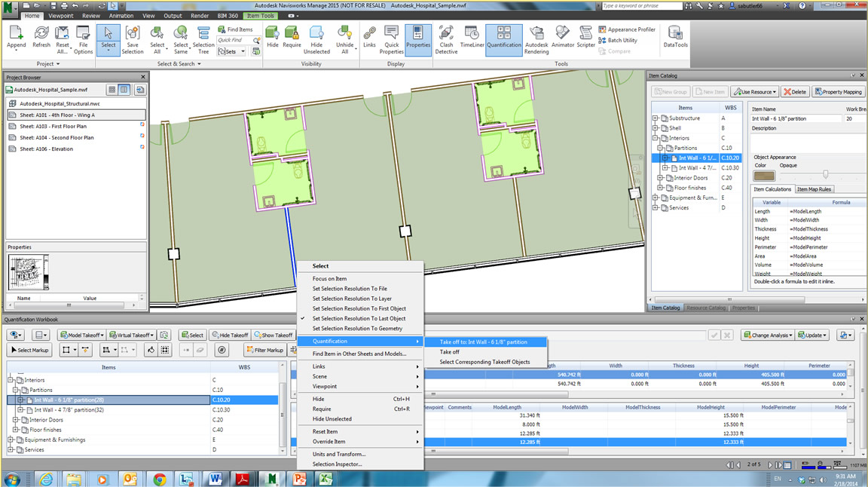Open the Animator tool
The image size is (868, 487).
coord(562,38)
